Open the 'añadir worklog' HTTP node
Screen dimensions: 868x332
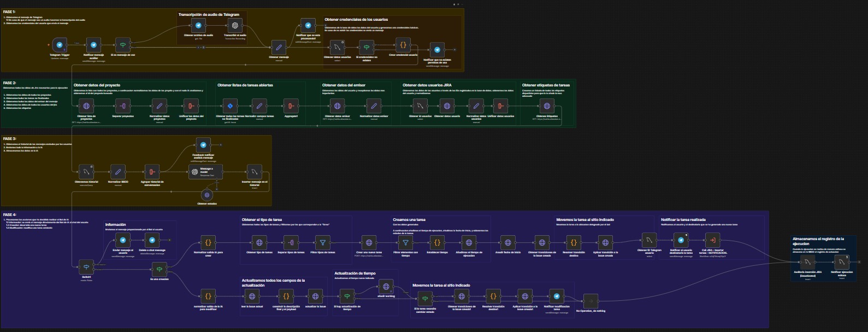click(386, 287)
